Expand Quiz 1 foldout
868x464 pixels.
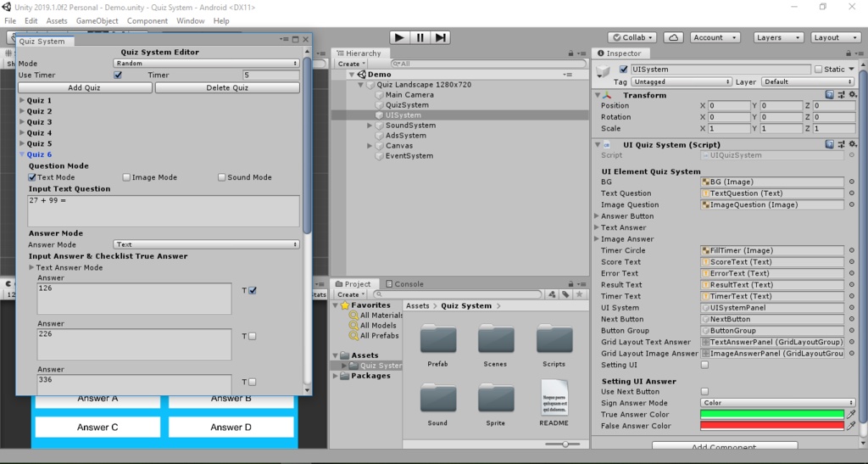(22, 100)
